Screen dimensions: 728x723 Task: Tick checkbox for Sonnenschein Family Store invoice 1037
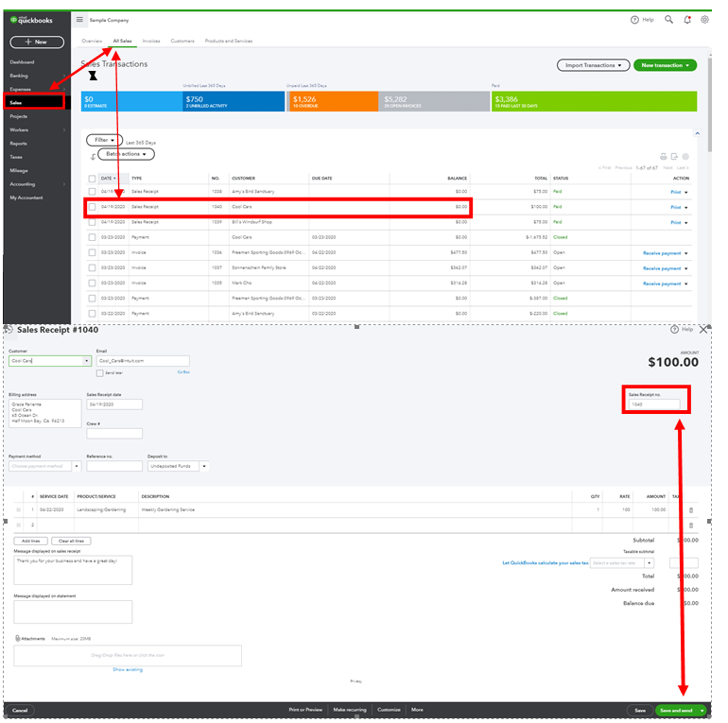tap(92, 268)
